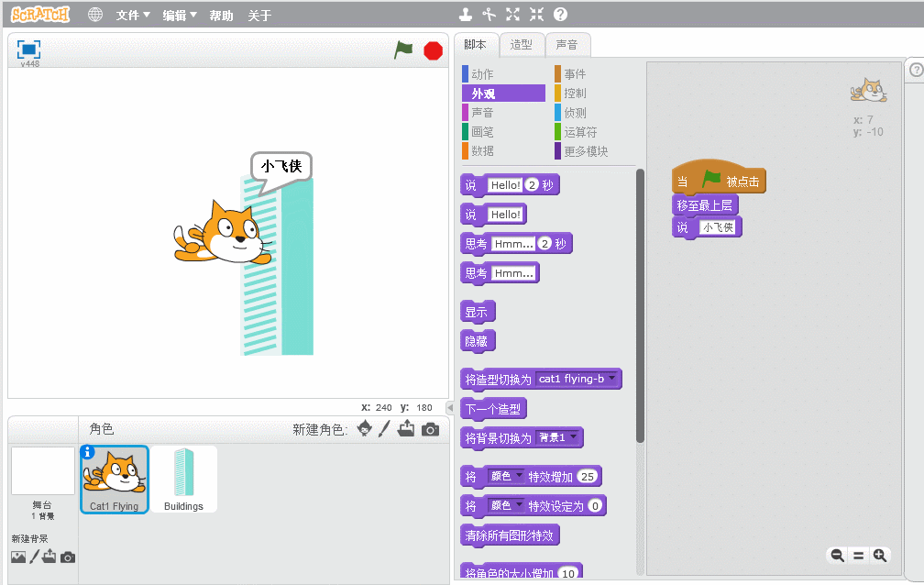Open the language globe menu
This screenshot has height=585, width=924.
click(x=95, y=15)
